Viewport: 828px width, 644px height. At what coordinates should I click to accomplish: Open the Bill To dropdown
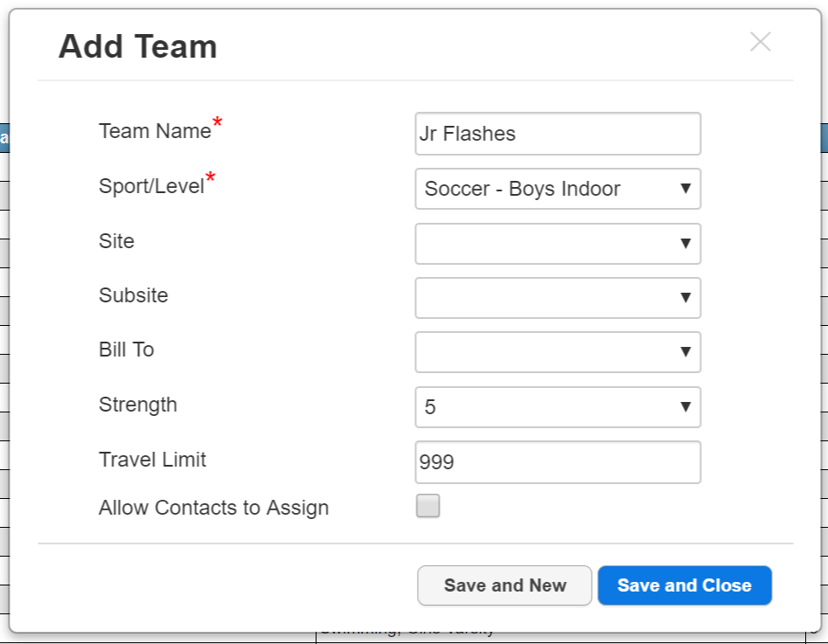(x=558, y=352)
